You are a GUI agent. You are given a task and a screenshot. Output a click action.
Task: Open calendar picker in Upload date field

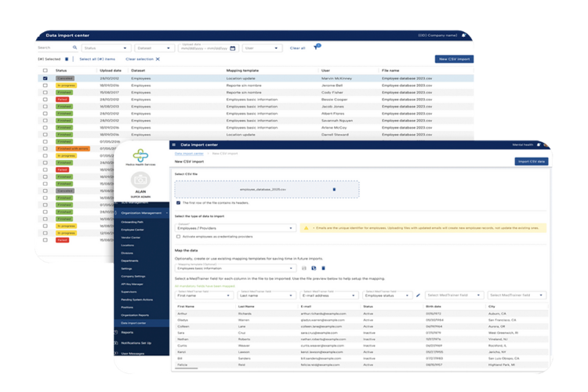(x=233, y=48)
